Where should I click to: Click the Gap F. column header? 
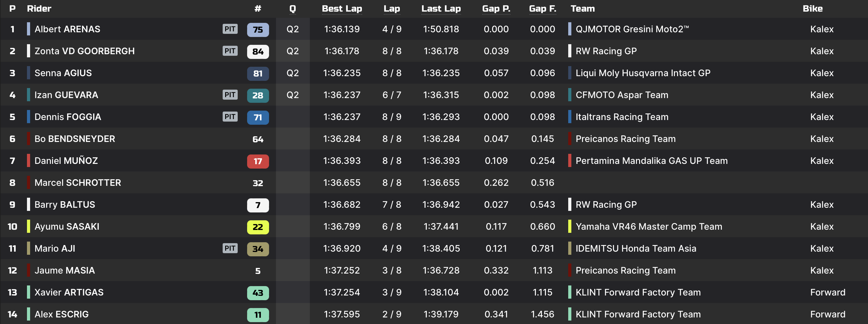click(542, 9)
